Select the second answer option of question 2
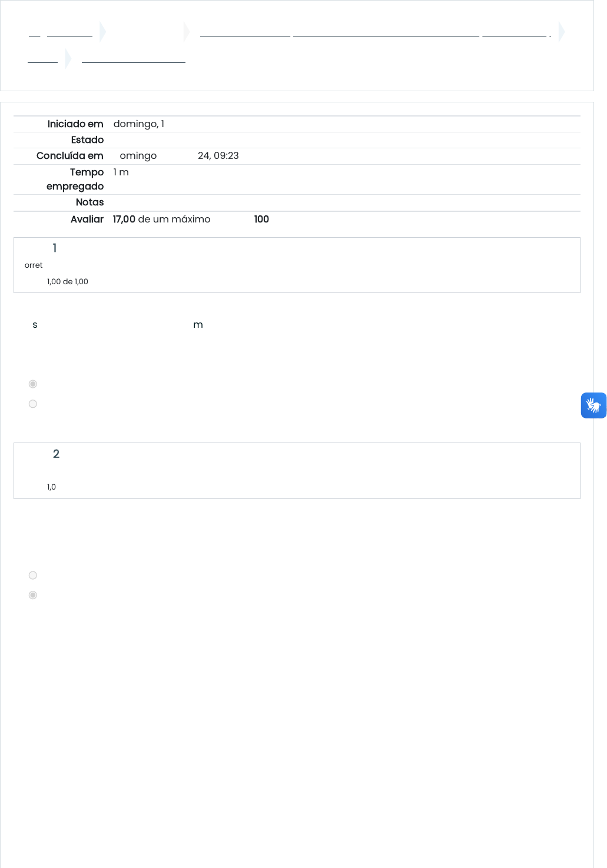607x868 pixels. tap(33, 595)
